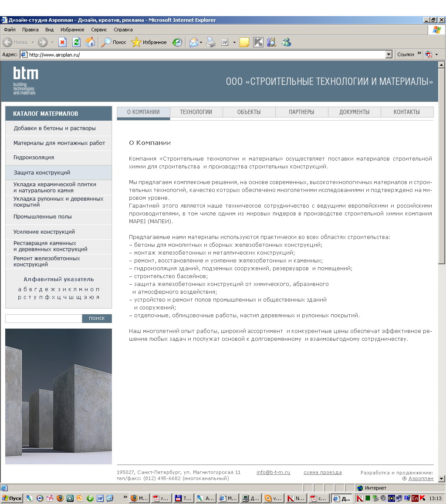Navigate to the browser home page
Image resolution: width=446 pixels, height=504 pixels.
pos(89,42)
